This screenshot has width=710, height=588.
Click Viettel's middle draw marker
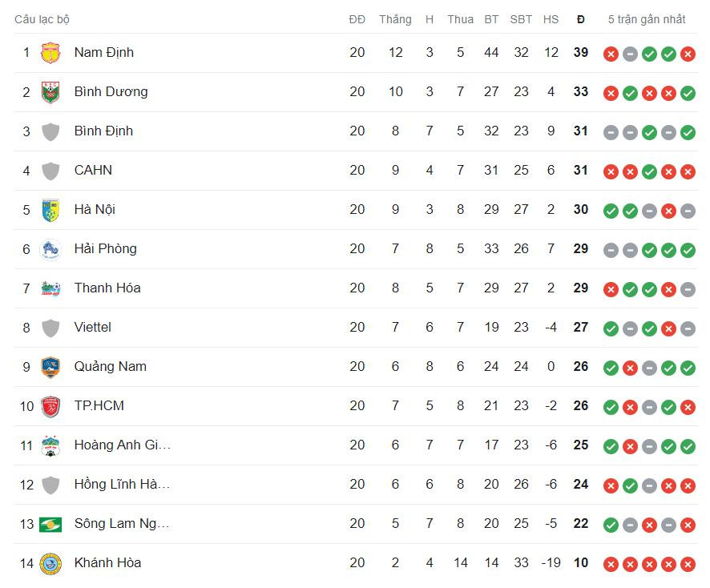point(629,327)
